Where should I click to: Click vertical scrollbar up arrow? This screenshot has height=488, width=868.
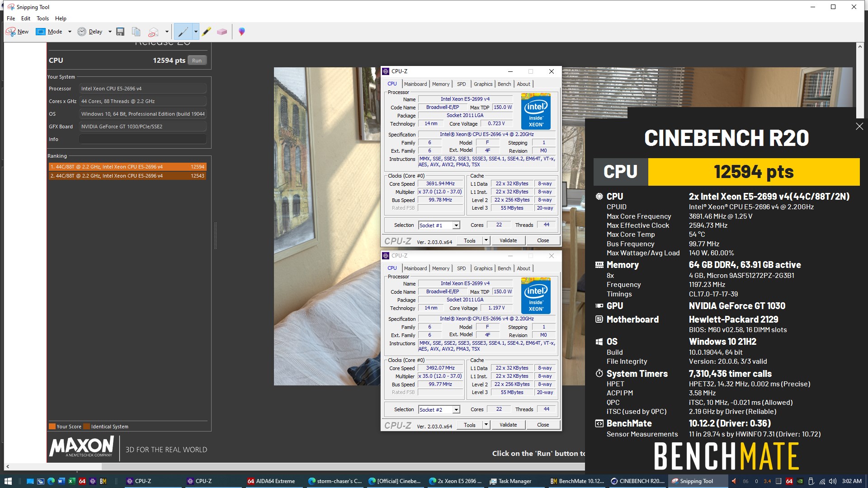point(859,47)
